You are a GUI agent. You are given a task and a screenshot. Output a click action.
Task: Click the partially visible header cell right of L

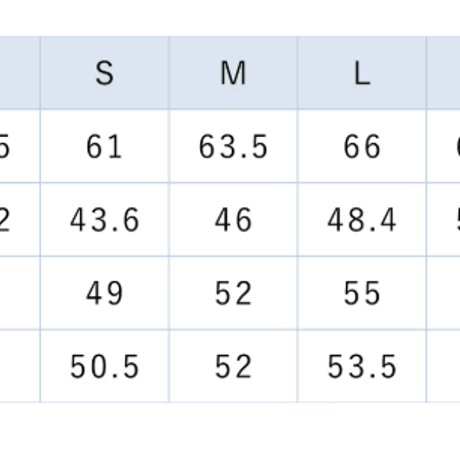coord(443,73)
